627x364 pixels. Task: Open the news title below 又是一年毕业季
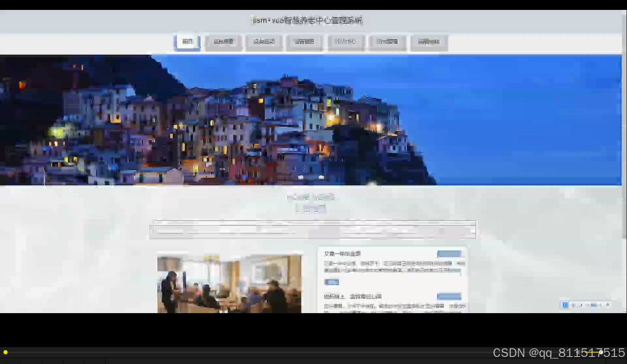[x=352, y=297]
